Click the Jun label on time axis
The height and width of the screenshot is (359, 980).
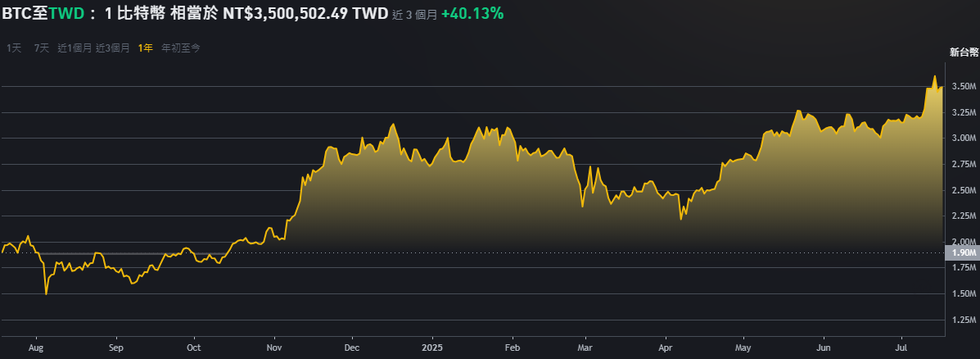(x=824, y=348)
